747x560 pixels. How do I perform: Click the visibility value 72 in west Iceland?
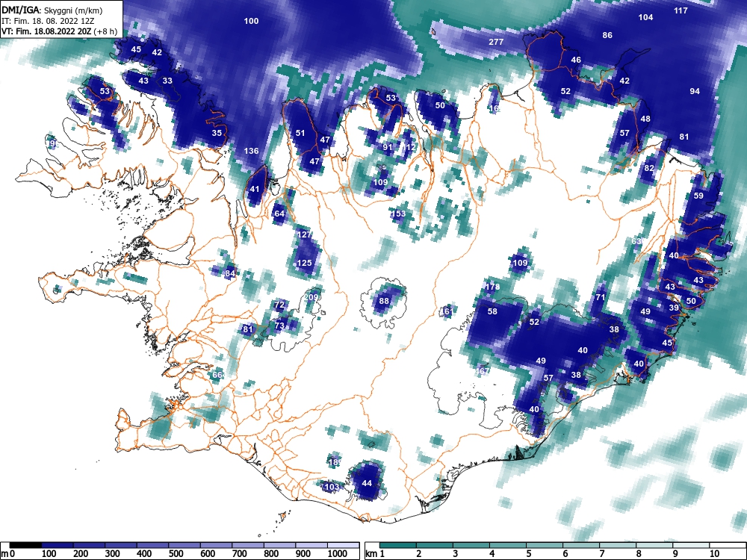[x=279, y=305]
